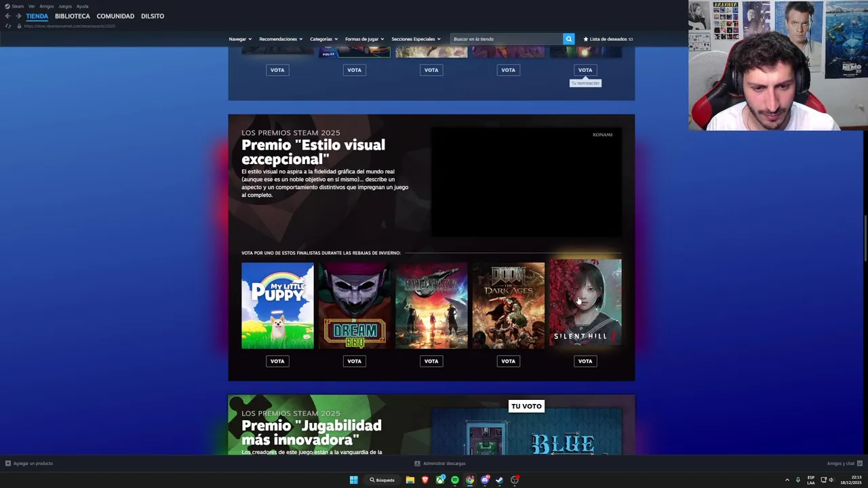Click the magnifier search button in store

569,39
